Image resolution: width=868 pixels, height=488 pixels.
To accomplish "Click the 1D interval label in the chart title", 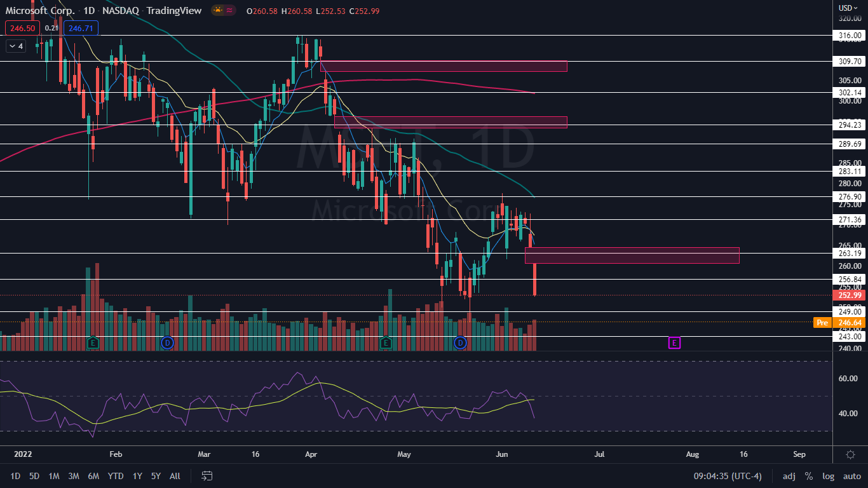I will tap(90, 10).
